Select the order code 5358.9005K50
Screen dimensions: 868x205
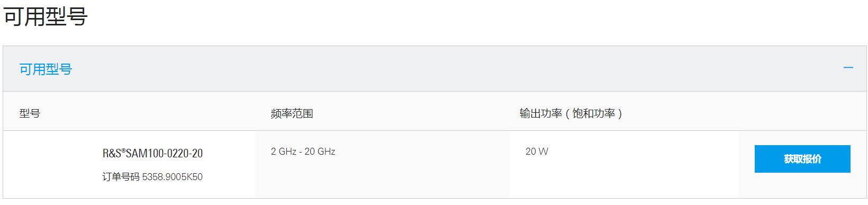tap(173, 177)
